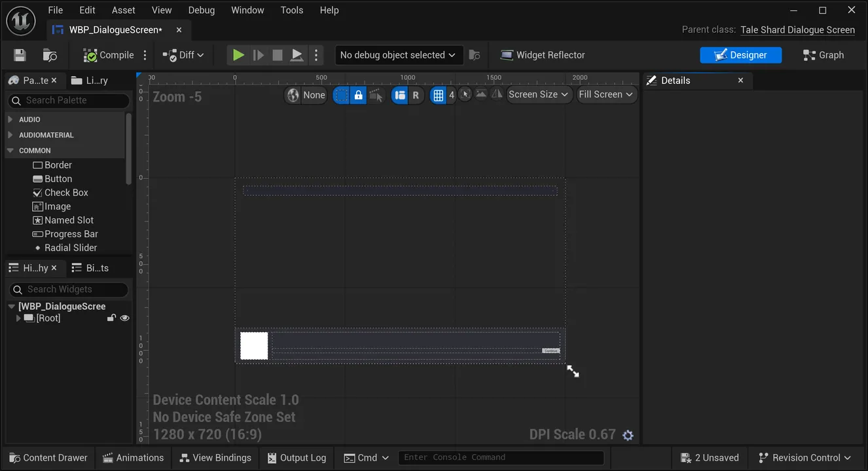Switch to Graph mode
Screen dimensions: 868x471
coord(823,55)
